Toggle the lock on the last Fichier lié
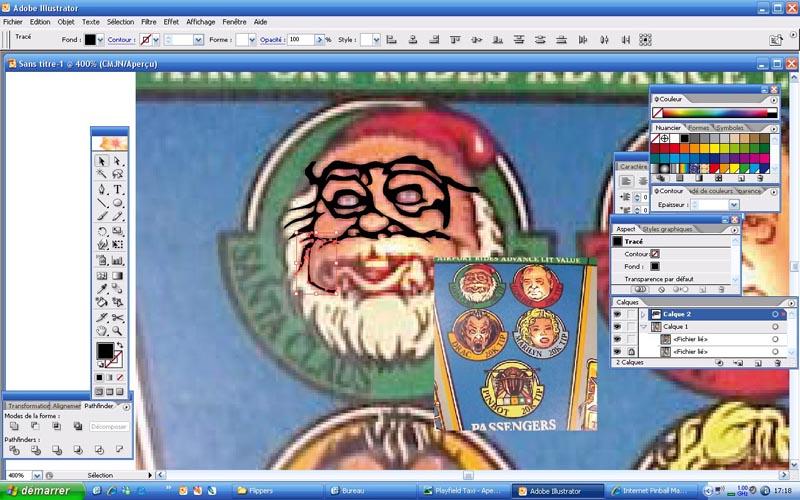 pos(631,352)
